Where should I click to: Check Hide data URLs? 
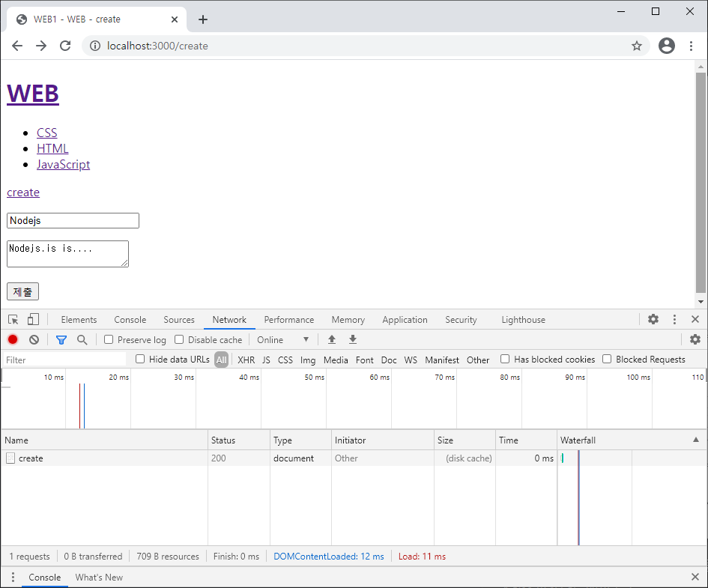coord(140,360)
